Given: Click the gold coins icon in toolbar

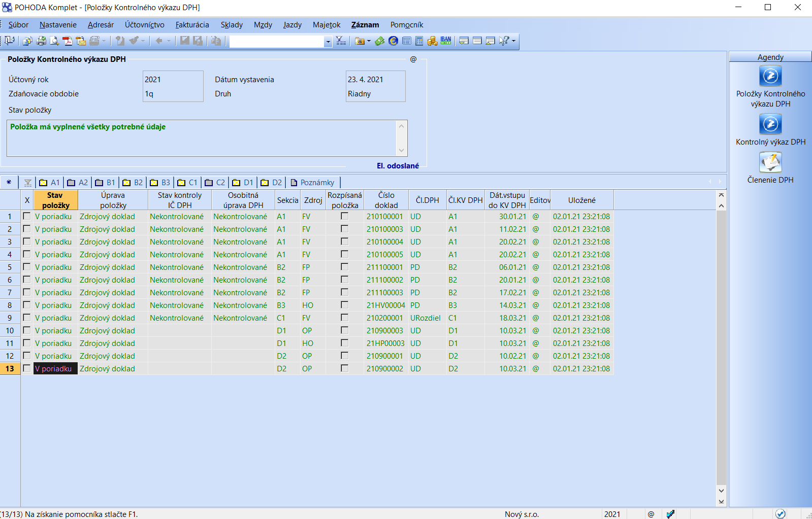Looking at the screenshot, I should tap(433, 41).
